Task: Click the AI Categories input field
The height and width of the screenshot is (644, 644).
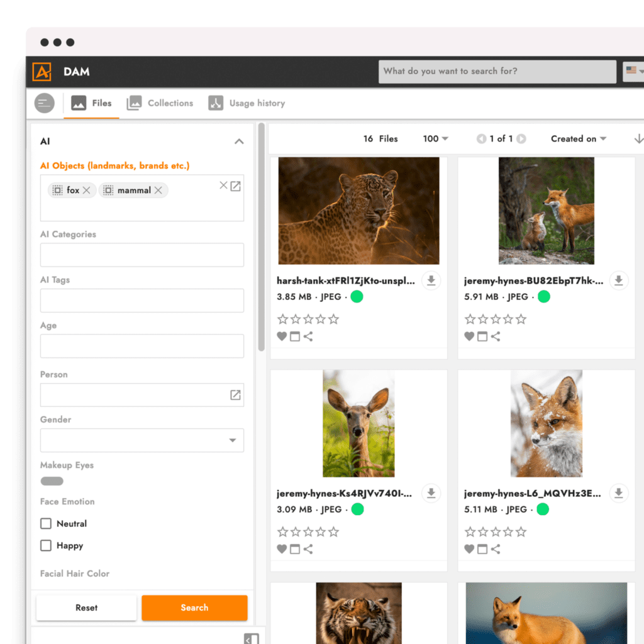Action: click(x=142, y=255)
